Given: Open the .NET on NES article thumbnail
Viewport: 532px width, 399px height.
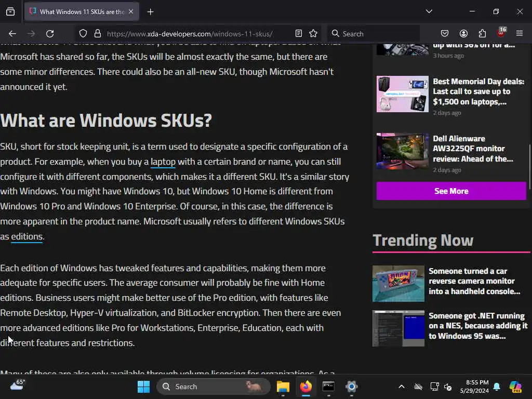Looking at the screenshot, I should point(398,328).
